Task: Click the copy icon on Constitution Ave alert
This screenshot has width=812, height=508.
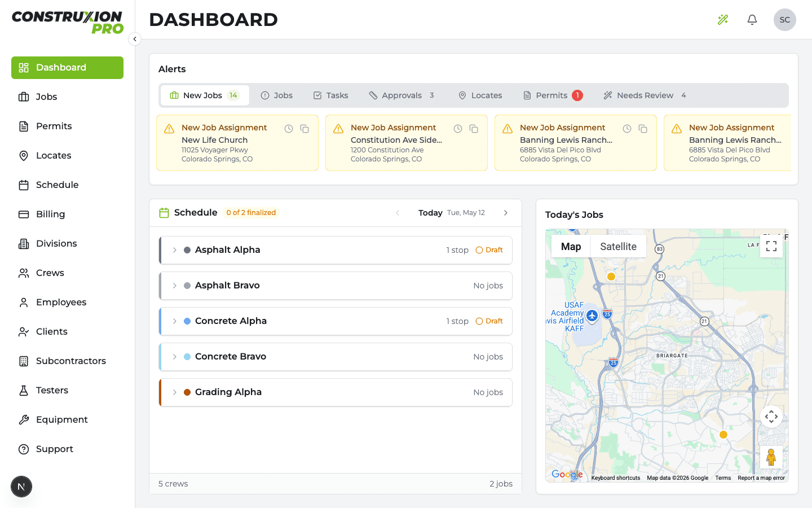Action: tap(474, 129)
